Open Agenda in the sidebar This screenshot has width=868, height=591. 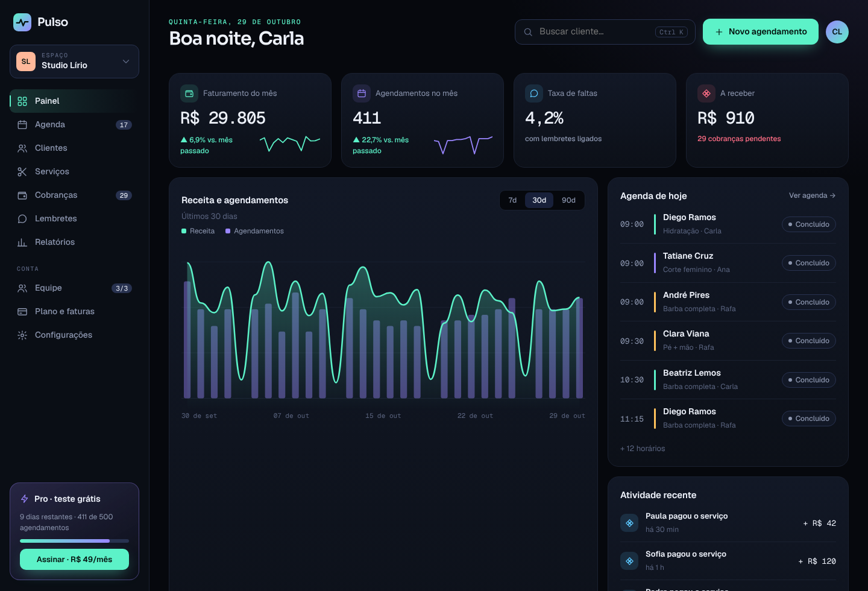(x=74, y=125)
